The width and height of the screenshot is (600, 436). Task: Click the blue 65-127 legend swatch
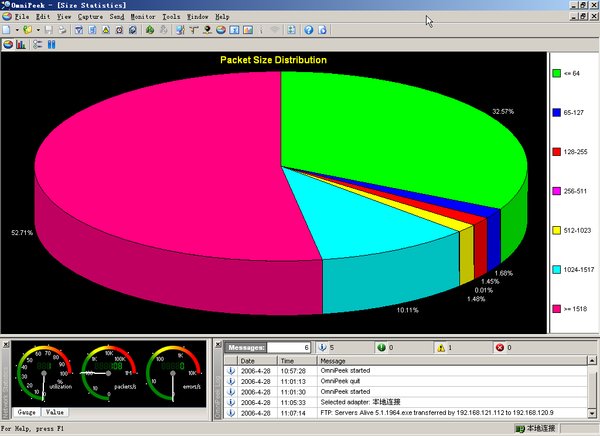pyautogui.click(x=556, y=113)
